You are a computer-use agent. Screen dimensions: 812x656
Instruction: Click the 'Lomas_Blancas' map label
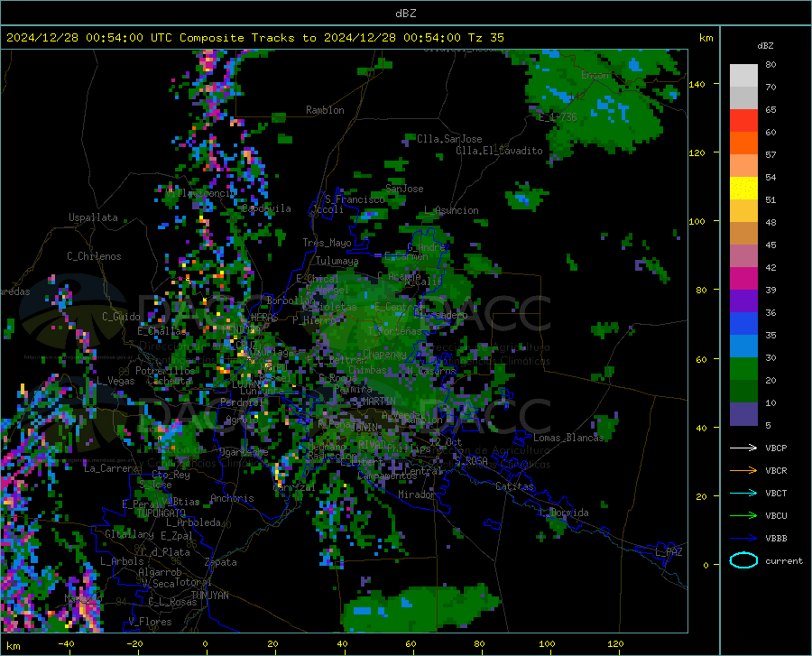point(568,438)
